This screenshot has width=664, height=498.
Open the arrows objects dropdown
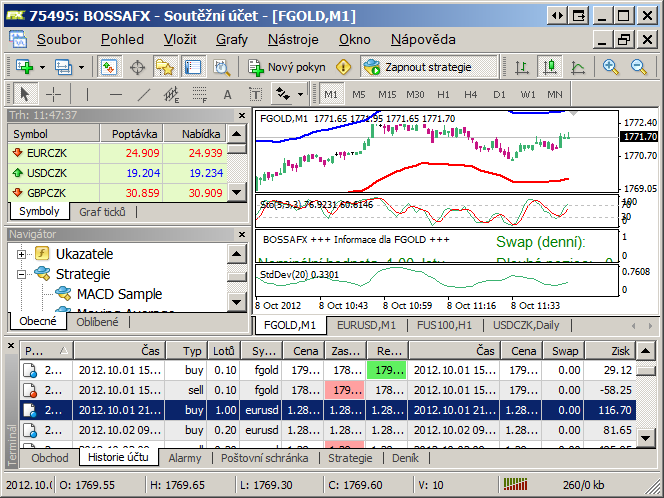[x=301, y=94]
